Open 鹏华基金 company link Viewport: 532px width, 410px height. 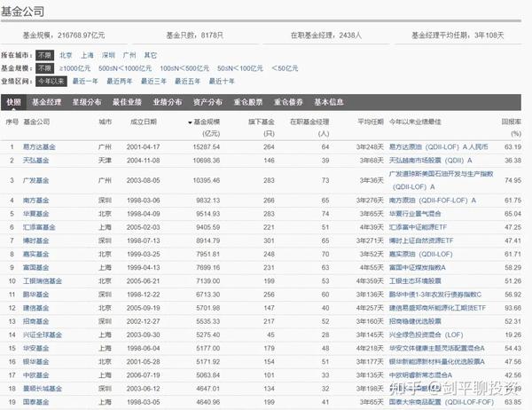36,295
